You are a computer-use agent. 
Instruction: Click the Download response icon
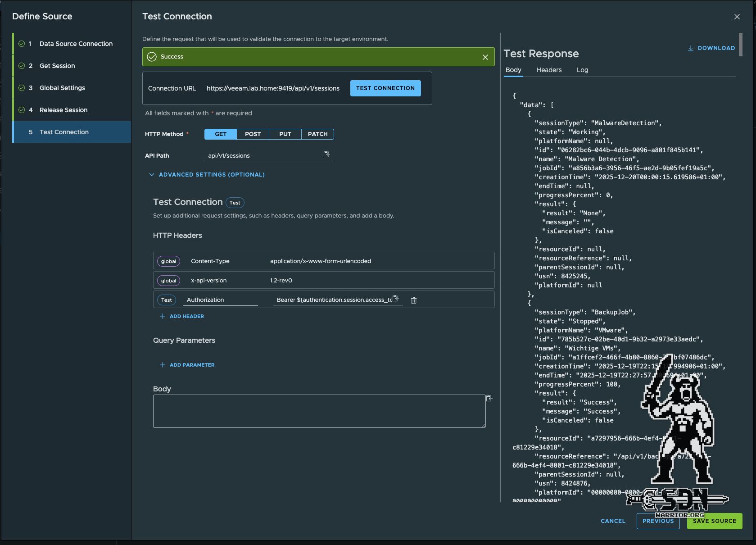[x=690, y=48]
